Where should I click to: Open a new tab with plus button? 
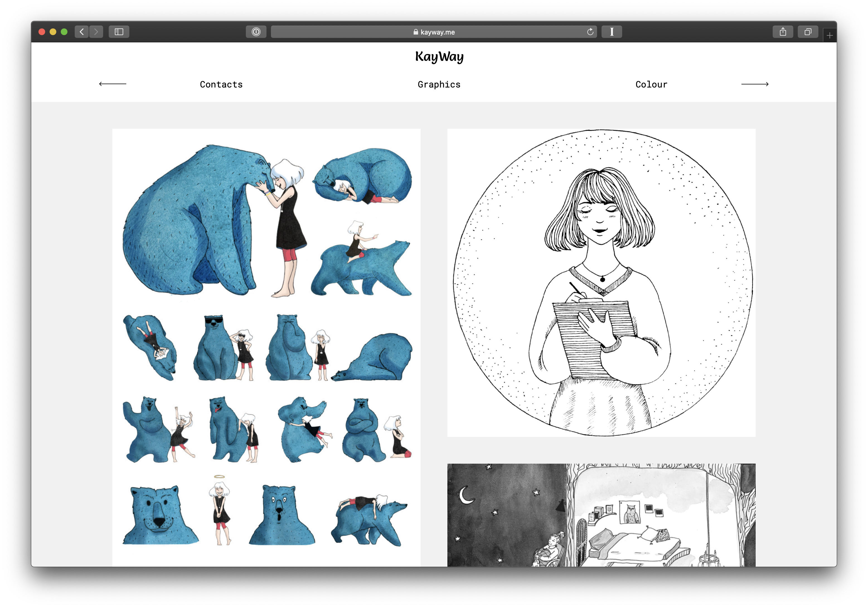click(x=830, y=35)
